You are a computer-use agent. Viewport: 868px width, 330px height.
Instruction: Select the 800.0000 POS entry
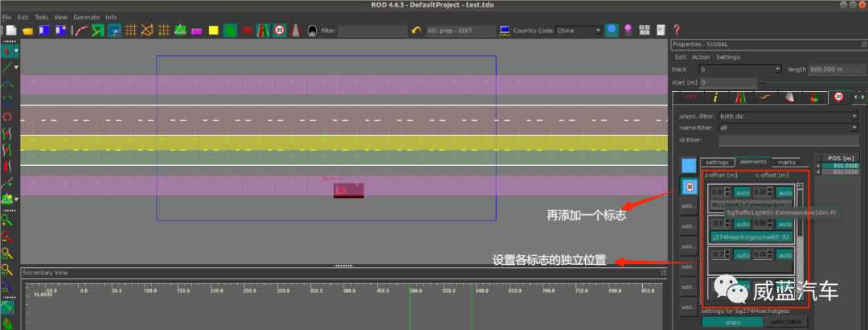tap(842, 172)
